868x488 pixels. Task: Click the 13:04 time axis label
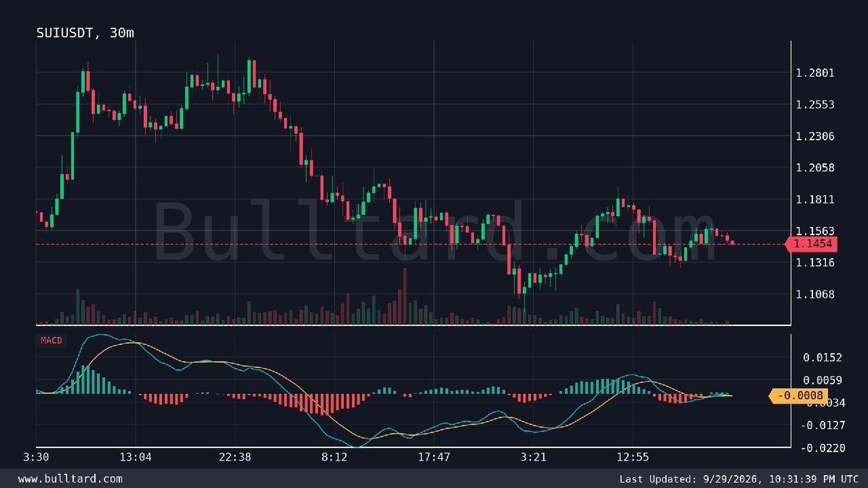(x=135, y=457)
